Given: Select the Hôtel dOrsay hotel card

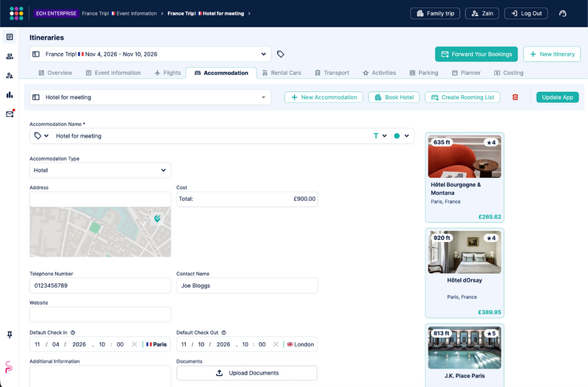Looking at the screenshot, I should [465, 273].
